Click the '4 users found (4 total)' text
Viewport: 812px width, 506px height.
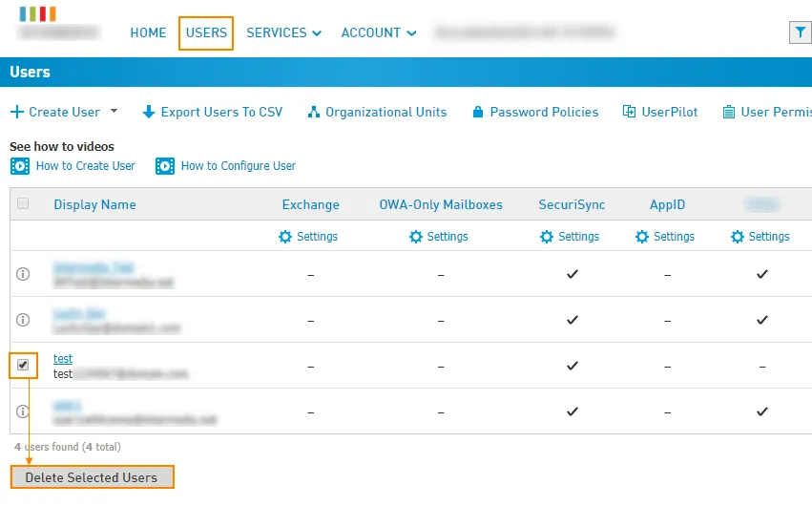tap(68, 447)
